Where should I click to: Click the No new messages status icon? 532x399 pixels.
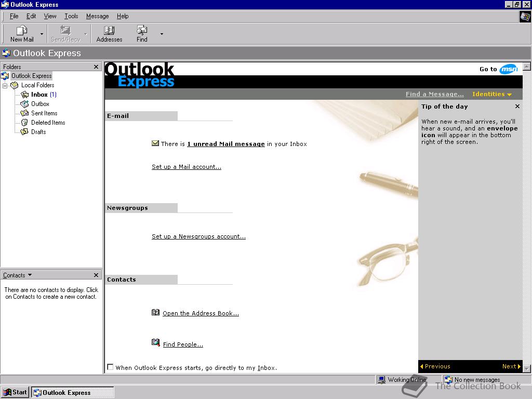coord(448,380)
